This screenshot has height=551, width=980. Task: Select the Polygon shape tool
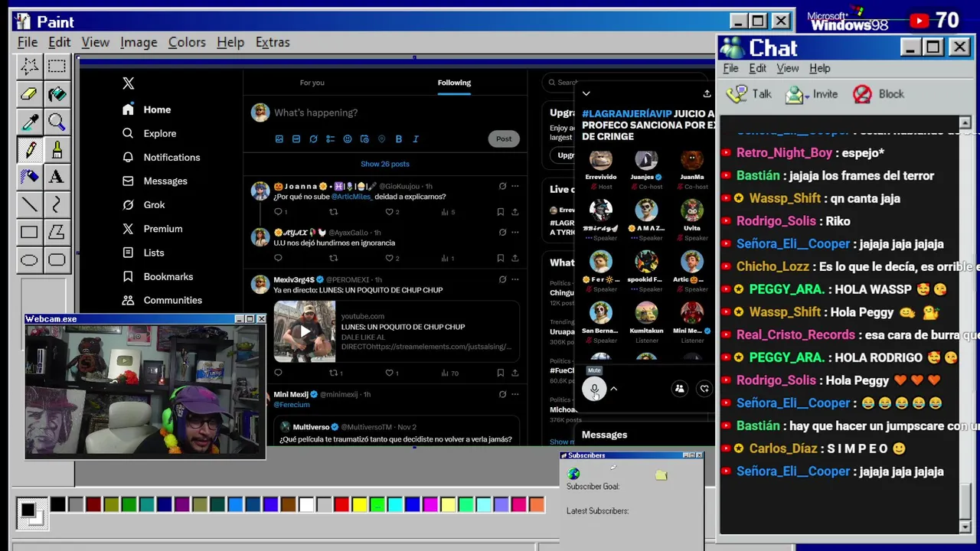pyautogui.click(x=57, y=232)
